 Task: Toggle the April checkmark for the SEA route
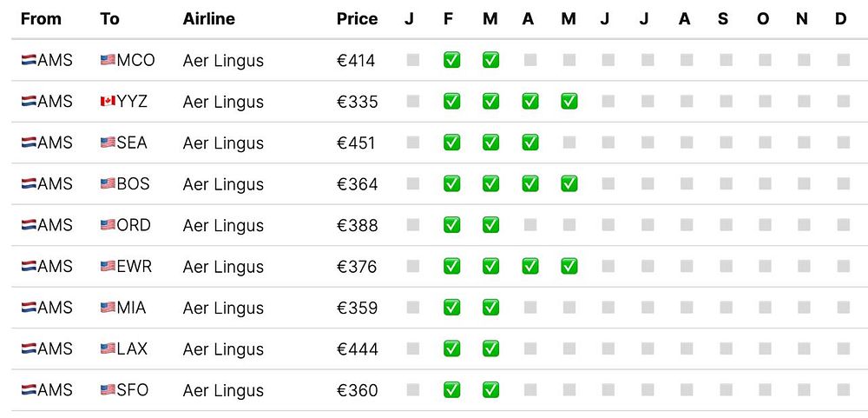[x=529, y=143]
